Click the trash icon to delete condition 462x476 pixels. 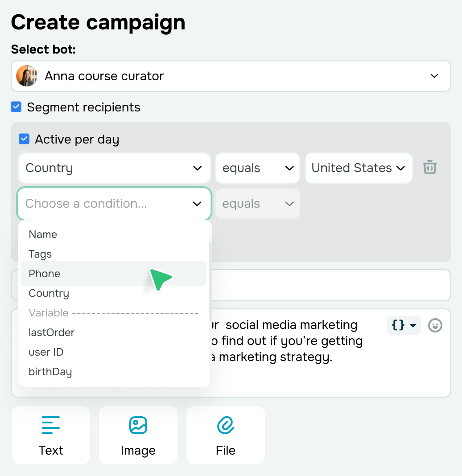[x=429, y=168]
